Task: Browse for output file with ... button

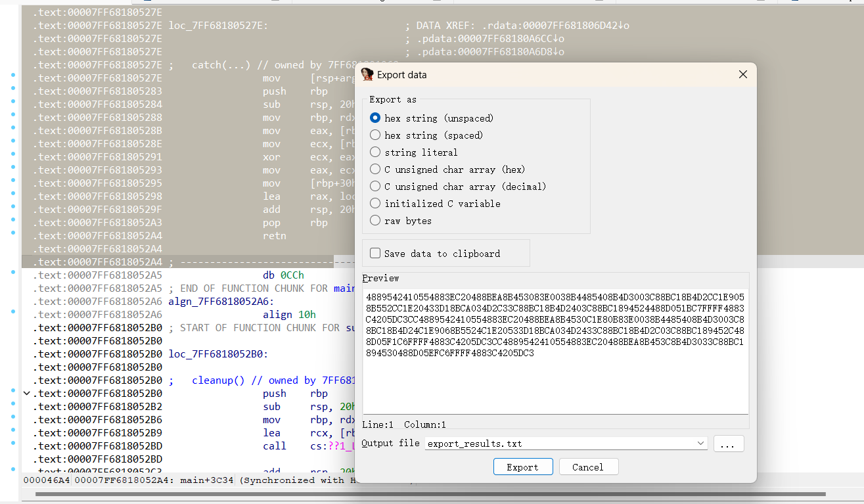Action: [x=729, y=444]
